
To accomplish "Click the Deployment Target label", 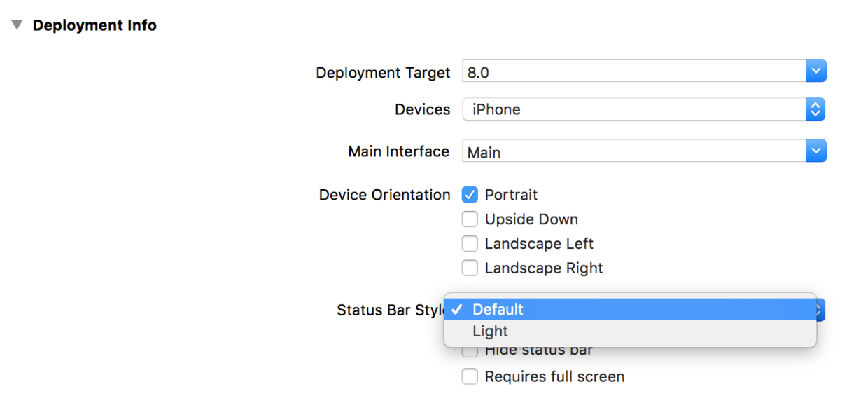I will (x=383, y=73).
